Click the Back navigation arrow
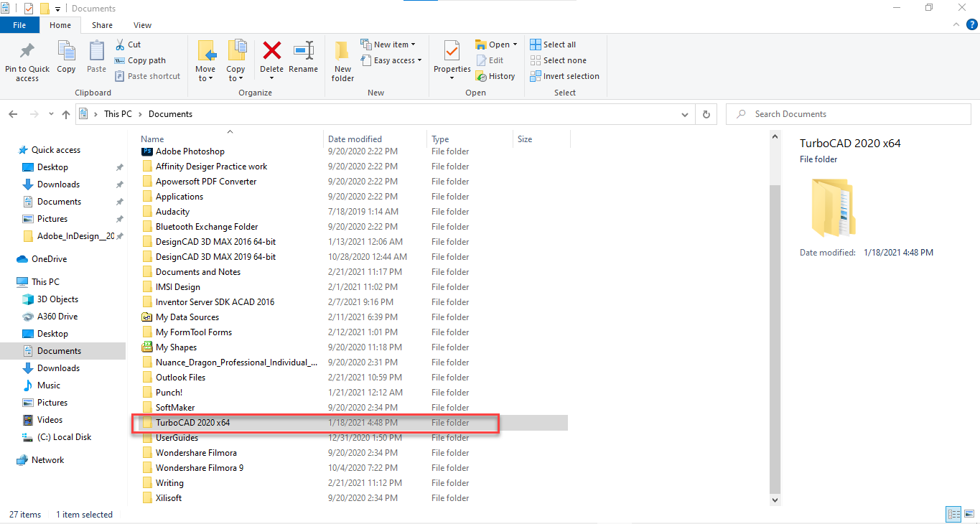Image resolution: width=980 pixels, height=524 pixels. pos(14,114)
